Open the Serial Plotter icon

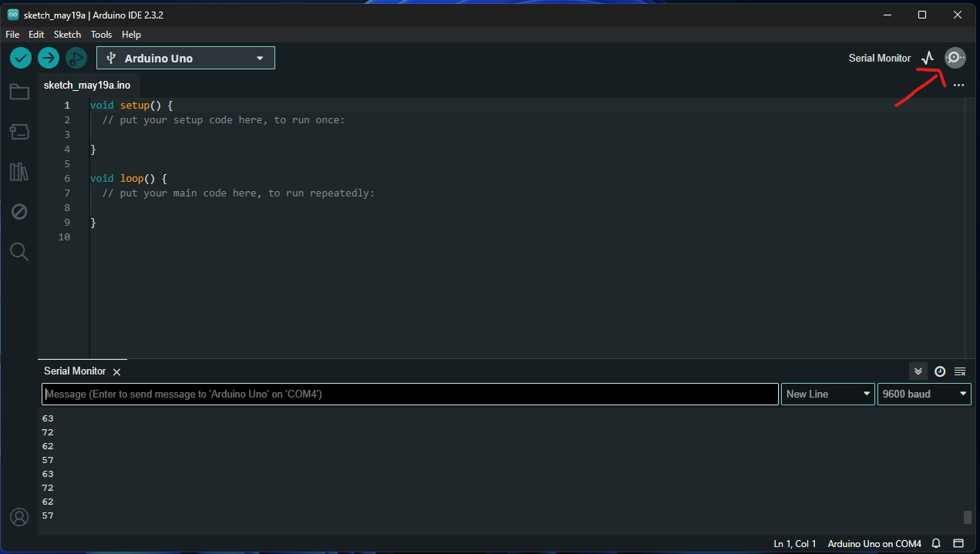pos(928,58)
